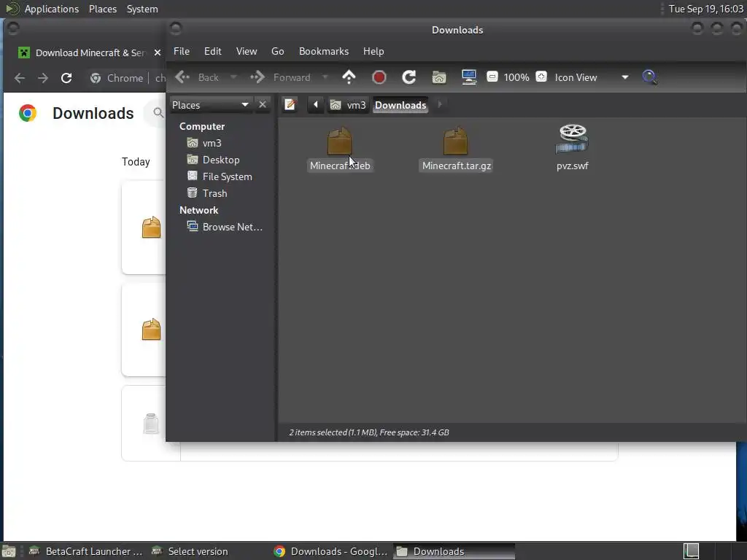This screenshot has width=747, height=560.
Task: Click the show desktop icon in bottom panel
Action: (x=9, y=551)
